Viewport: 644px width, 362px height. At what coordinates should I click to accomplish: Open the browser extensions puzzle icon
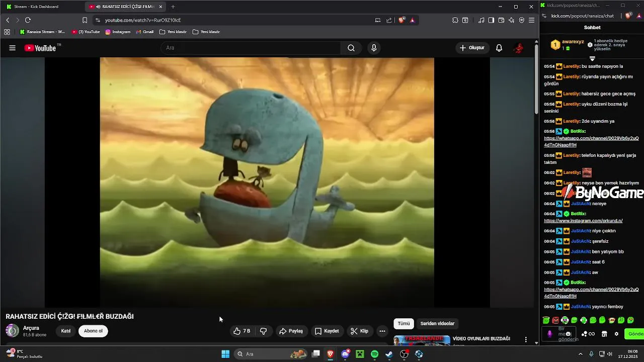pyautogui.click(x=455, y=20)
